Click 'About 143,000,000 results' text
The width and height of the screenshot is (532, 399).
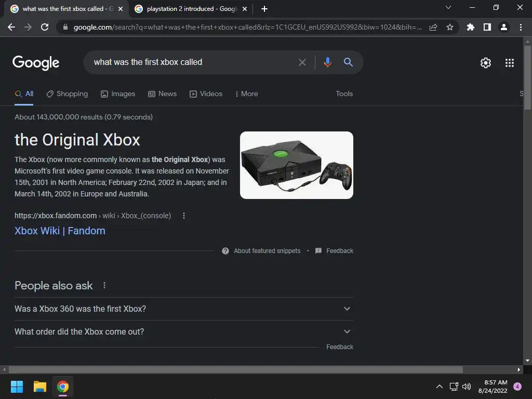[x=84, y=117]
